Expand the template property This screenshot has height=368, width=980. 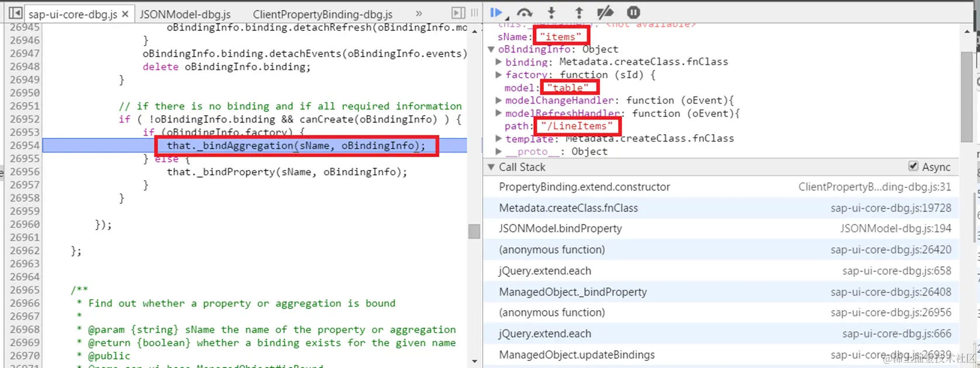tap(498, 138)
